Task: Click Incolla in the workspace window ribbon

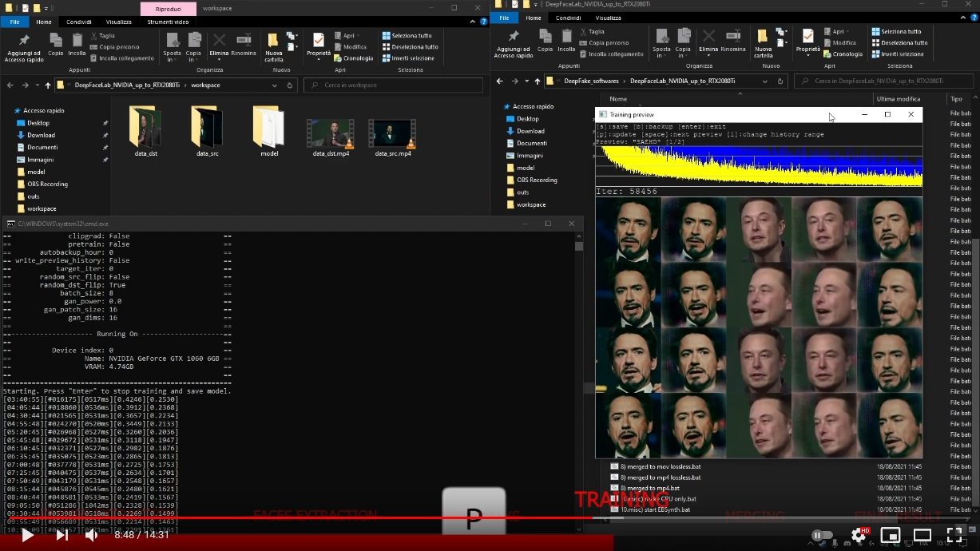Action: 77,44
